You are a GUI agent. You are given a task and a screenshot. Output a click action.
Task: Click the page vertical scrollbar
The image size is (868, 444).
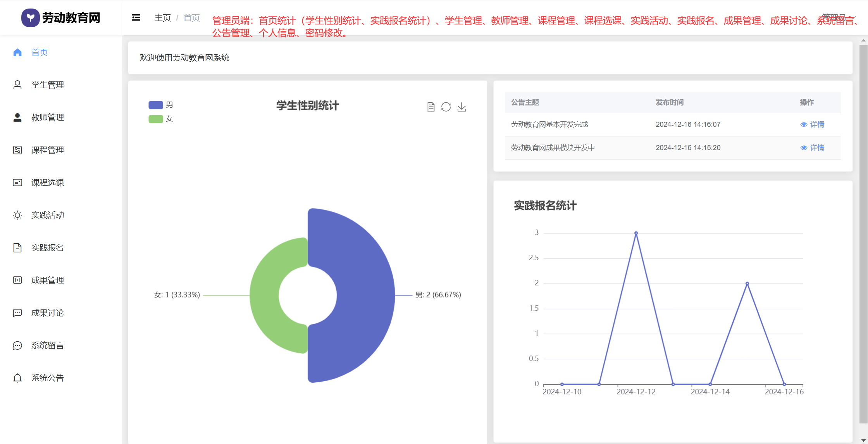point(863,233)
